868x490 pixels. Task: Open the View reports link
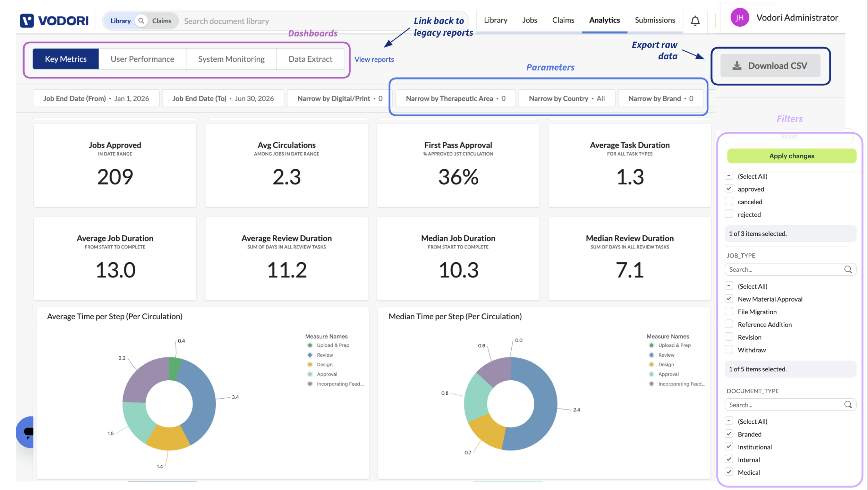[374, 59]
